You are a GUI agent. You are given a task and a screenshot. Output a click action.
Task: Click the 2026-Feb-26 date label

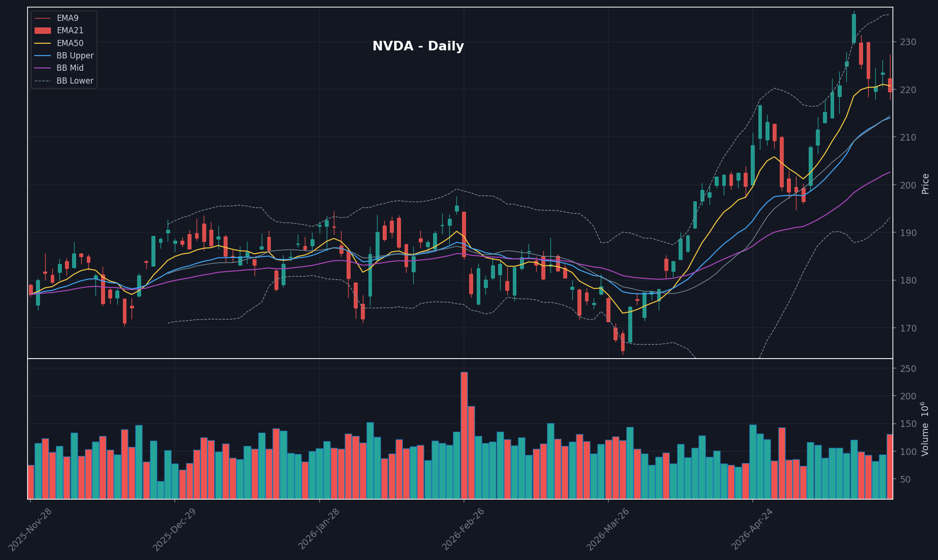(x=464, y=530)
